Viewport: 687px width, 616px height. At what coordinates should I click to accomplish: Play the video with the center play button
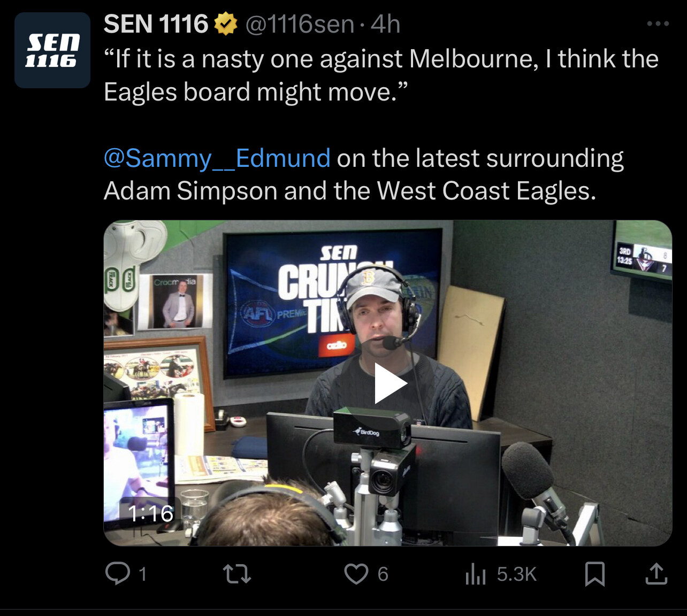click(x=390, y=383)
